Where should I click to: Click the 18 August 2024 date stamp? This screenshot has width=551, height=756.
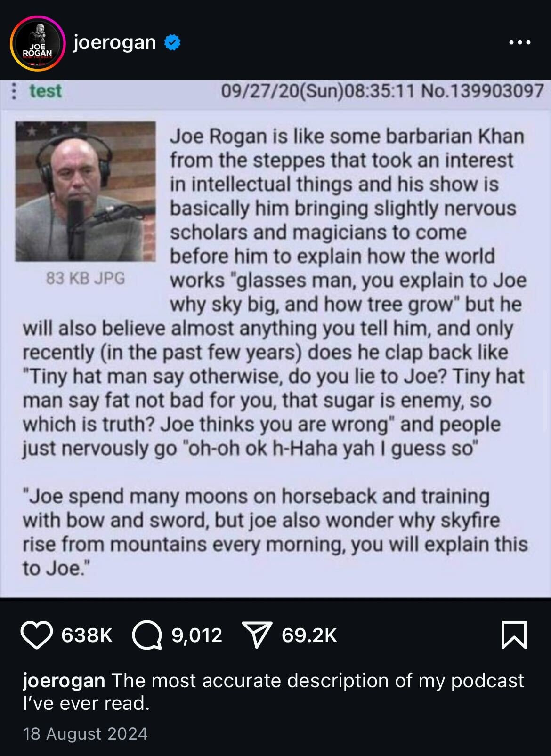tap(85, 734)
